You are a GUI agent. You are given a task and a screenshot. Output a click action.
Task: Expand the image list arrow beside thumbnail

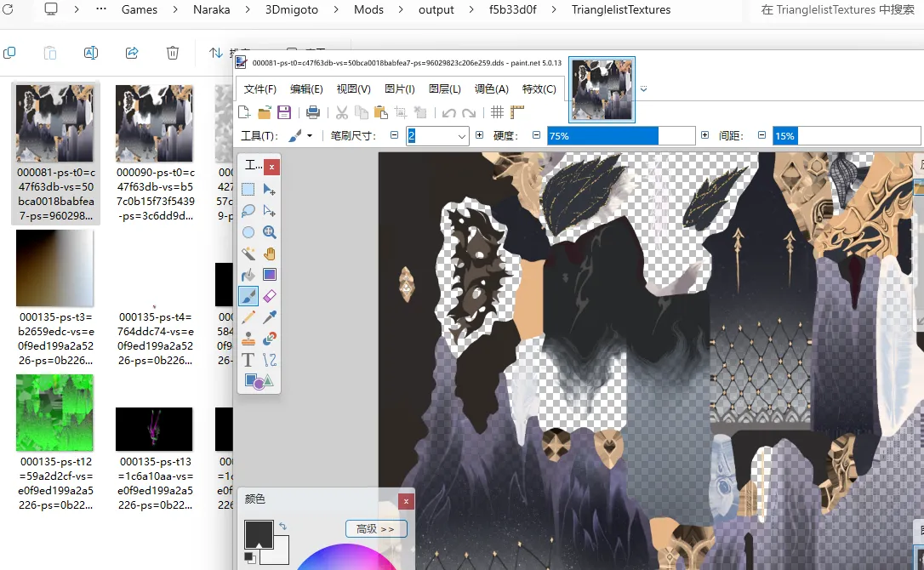pyautogui.click(x=644, y=88)
